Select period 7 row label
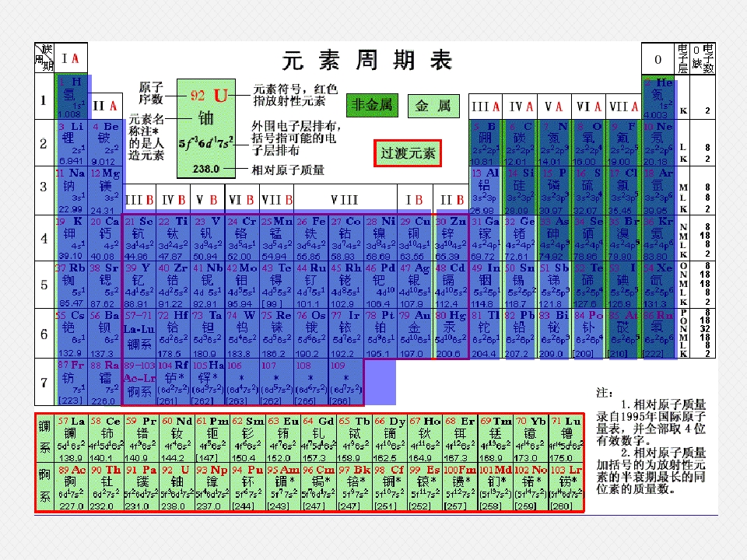Image resolution: width=747 pixels, height=560 pixels. coord(44,382)
